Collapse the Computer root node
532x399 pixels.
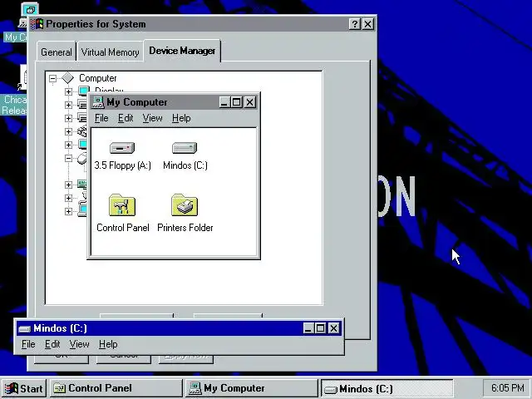52,79
